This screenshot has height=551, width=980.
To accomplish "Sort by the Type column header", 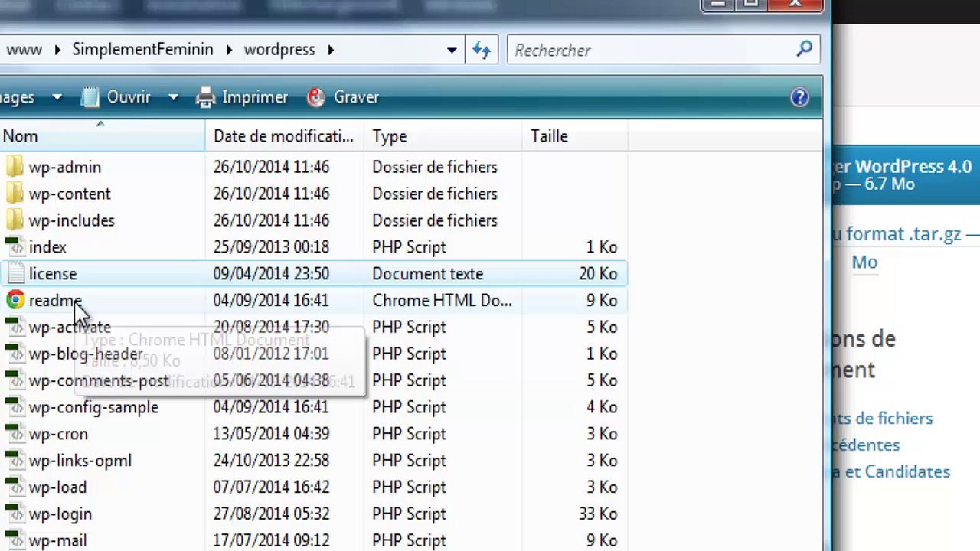I will click(x=443, y=136).
